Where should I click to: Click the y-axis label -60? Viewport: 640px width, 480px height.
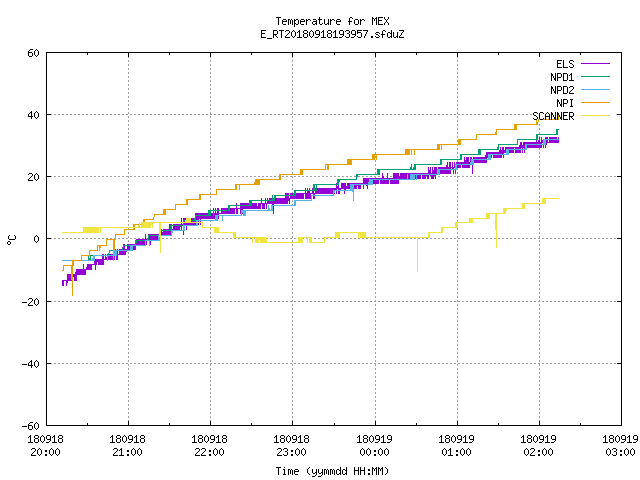pyautogui.click(x=31, y=426)
